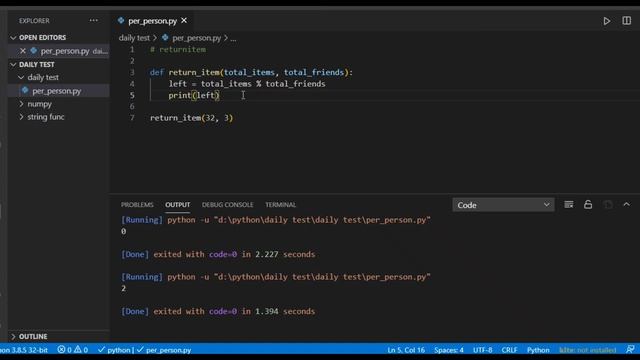Open the Code output channel dropdown
The width and height of the screenshot is (640, 360).
click(x=503, y=205)
